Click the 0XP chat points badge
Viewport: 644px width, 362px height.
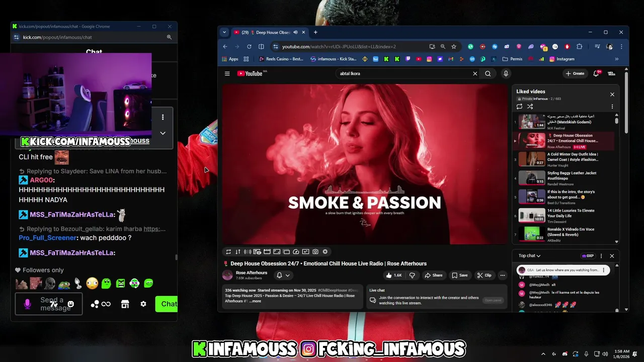[x=588, y=256]
